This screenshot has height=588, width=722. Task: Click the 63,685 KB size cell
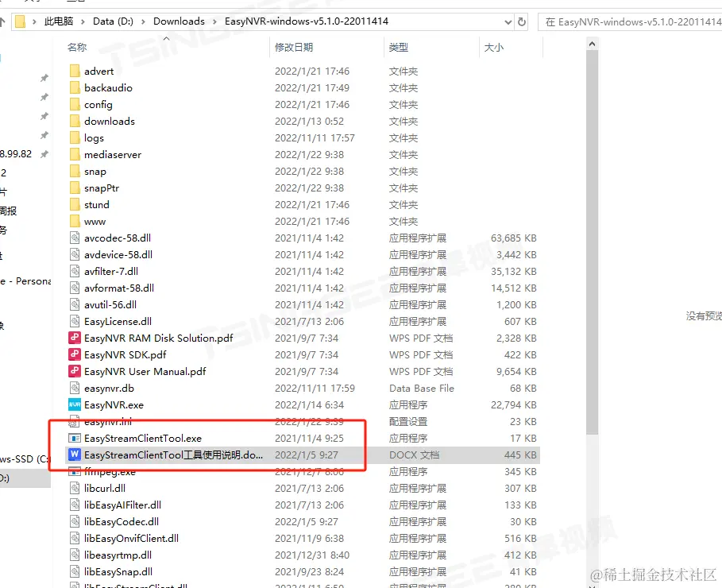pos(513,238)
